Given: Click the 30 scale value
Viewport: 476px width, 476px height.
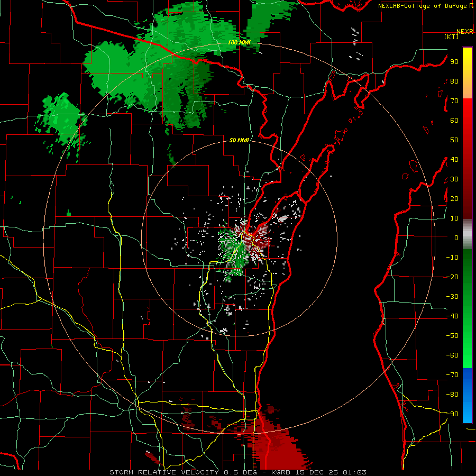Looking at the screenshot, I should point(454,179).
